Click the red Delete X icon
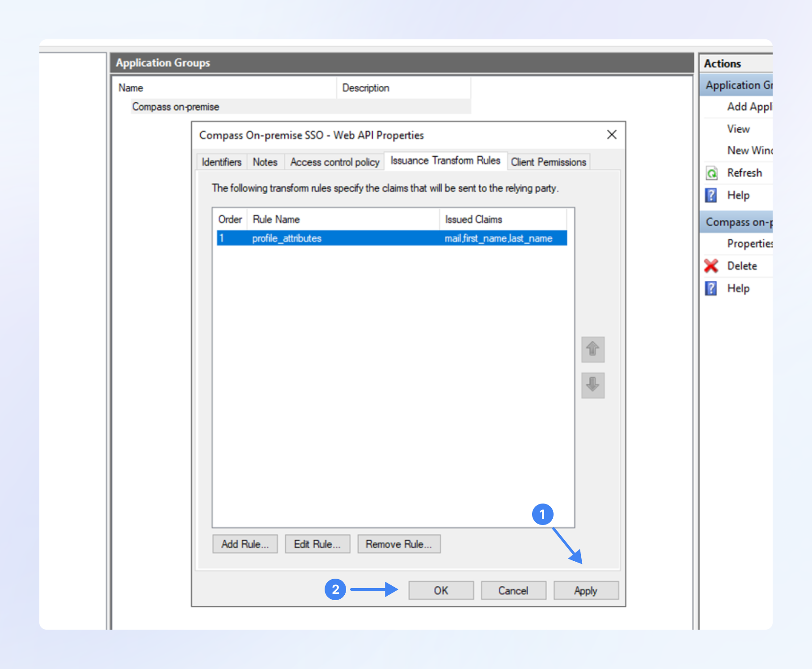Image resolution: width=812 pixels, height=669 pixels. [711, 266]
